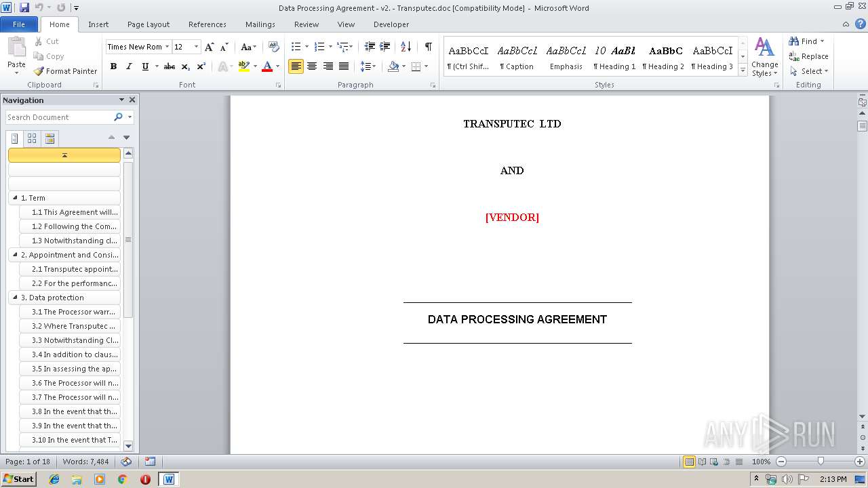Apply red font color
Viewport: 868px width, 488px height.
click(267, 66)
